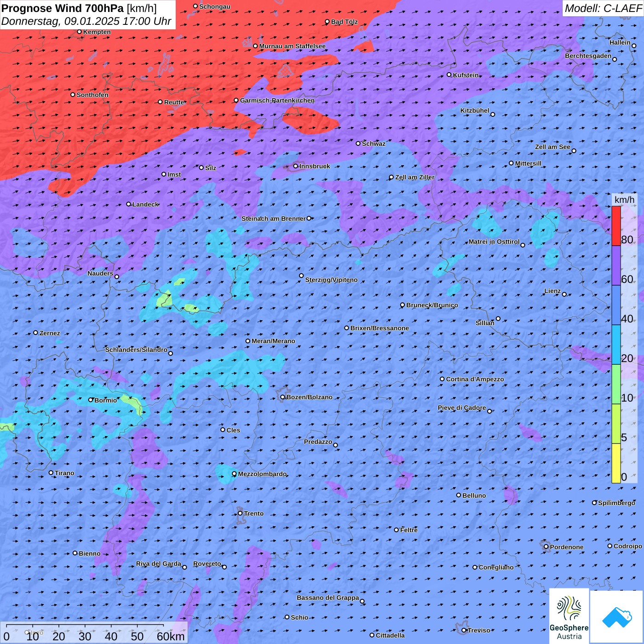Viewport: 644px width, 644px height.
Task: Click the Bozen/Bolzano city marker
Action: 283,397
